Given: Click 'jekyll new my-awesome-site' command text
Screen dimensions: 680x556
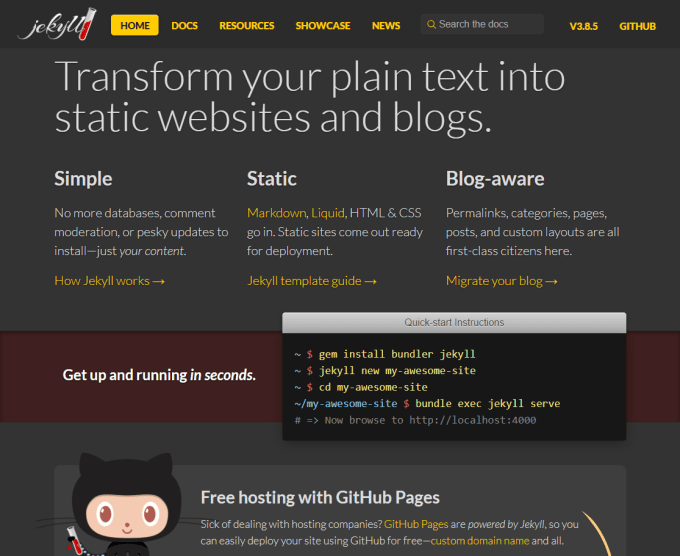Looking at the screenshot, I should (x=397, y=371).
